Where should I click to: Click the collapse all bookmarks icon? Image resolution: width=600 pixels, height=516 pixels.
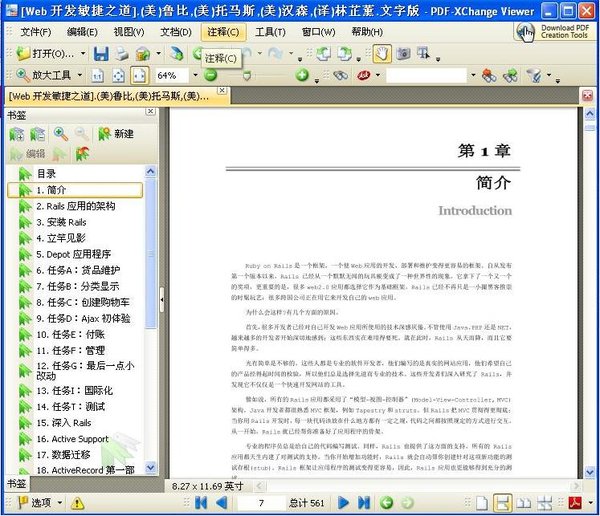pos(38,134)
